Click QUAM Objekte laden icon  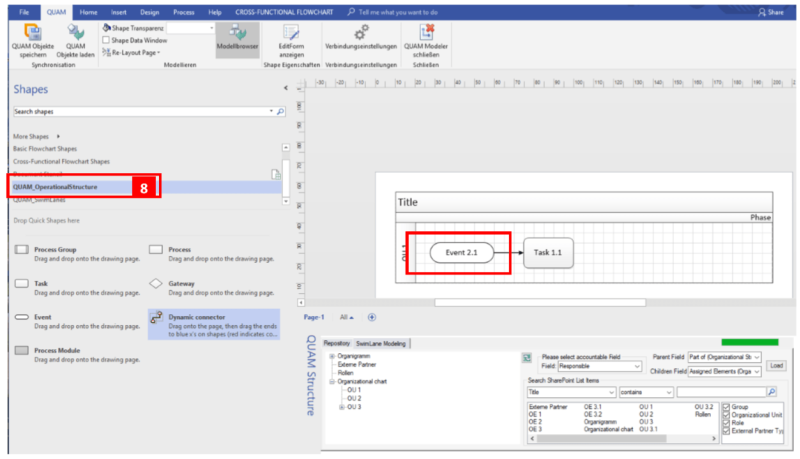76,32
